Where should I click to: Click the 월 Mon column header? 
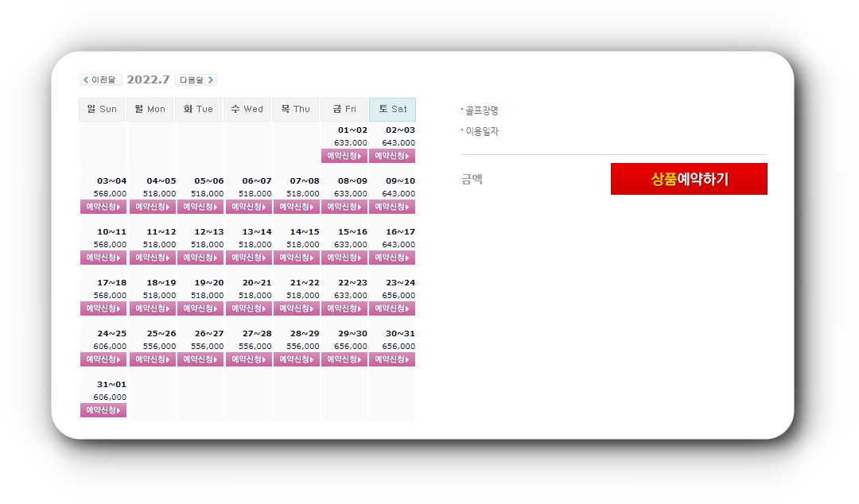(150, 110)
